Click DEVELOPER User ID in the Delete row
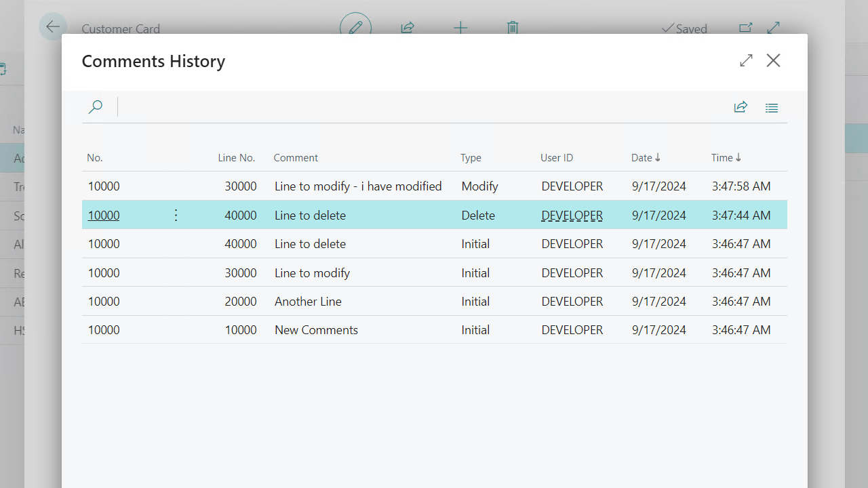868x488 pixels. point(572,216)
